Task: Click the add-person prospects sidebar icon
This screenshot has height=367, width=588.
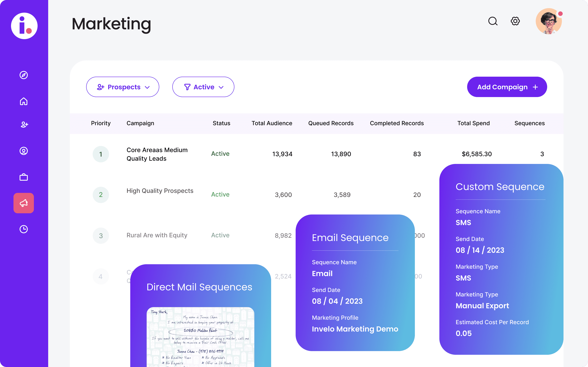Action: 24,125
